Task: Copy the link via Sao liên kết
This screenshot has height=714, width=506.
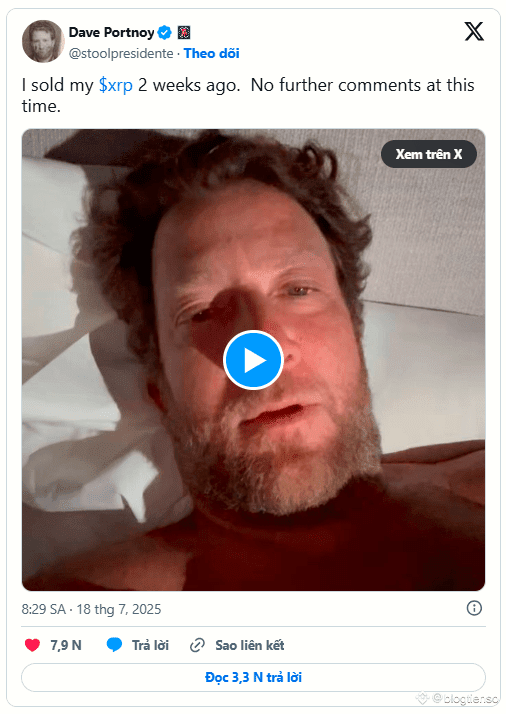Action: [250, 645]
